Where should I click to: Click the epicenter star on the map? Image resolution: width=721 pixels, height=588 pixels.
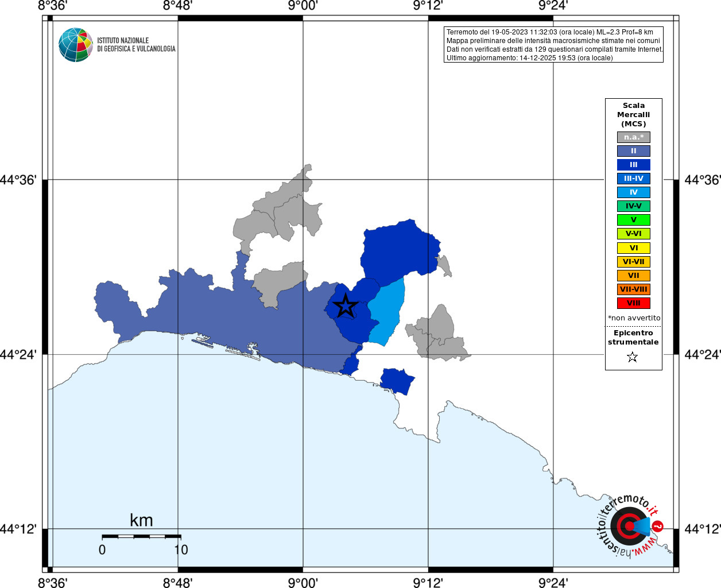345,306
